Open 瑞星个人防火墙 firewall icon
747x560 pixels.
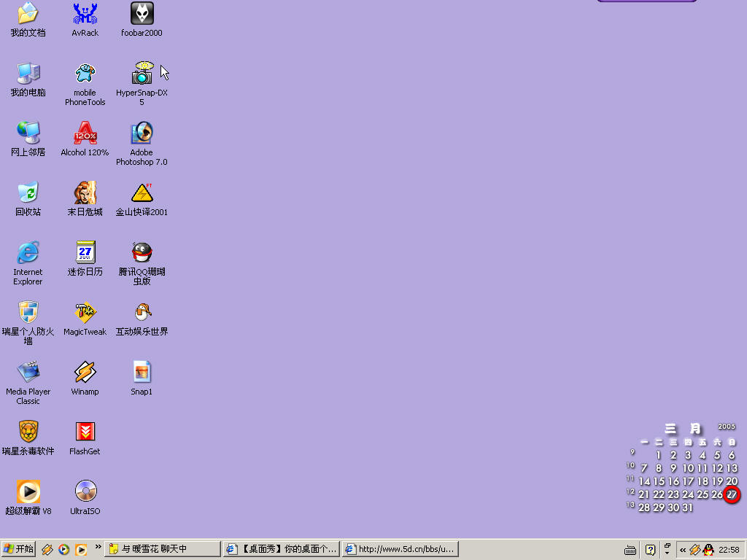(x=28, y=312)
